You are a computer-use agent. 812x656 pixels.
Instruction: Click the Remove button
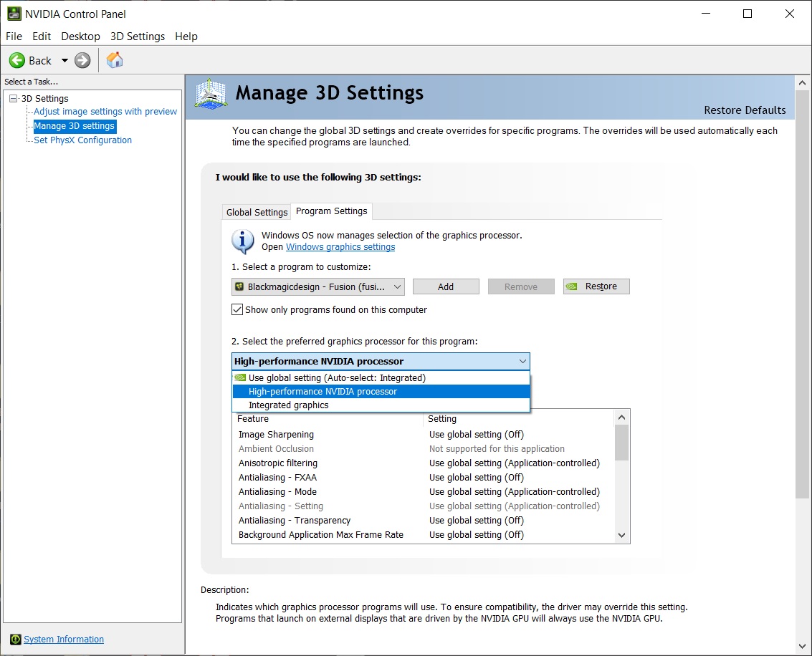point(521,286)
